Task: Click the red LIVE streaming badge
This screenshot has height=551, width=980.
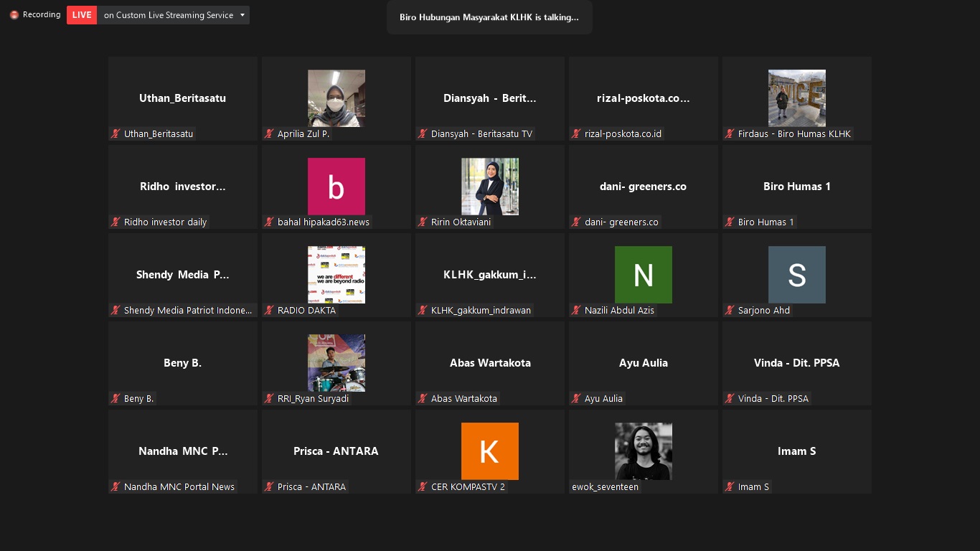Action: click(x=82, y=15)
